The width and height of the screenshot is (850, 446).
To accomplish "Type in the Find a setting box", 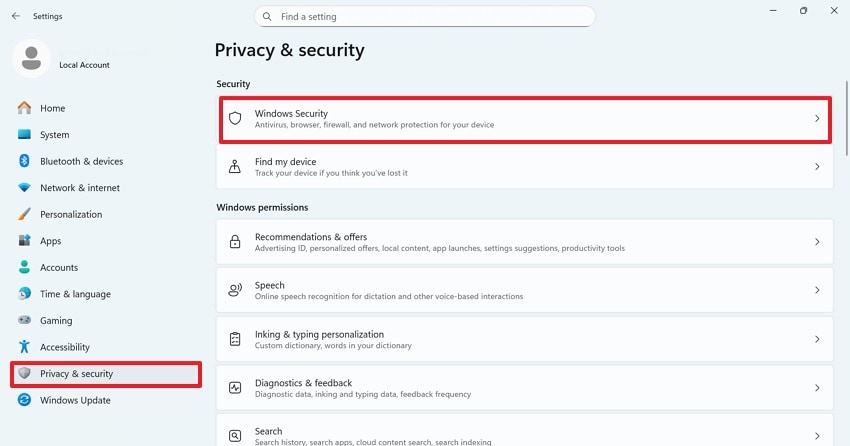I will coord(430,17).
